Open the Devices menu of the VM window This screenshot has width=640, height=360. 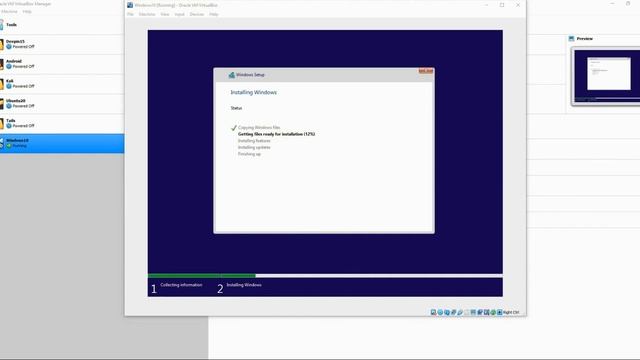coord(197,14)
